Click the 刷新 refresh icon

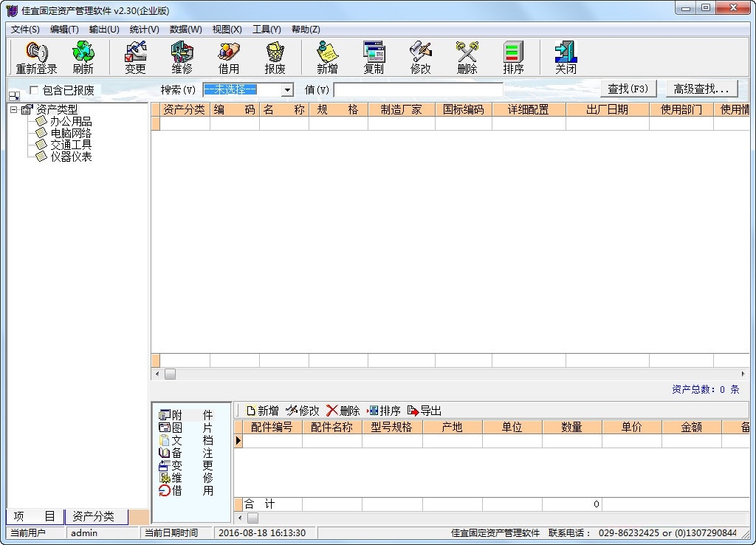pyautogui.click(x=83, y=58)
